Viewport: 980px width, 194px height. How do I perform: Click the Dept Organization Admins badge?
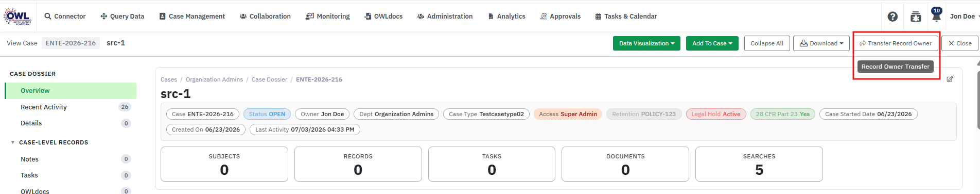tap(396, 114)
